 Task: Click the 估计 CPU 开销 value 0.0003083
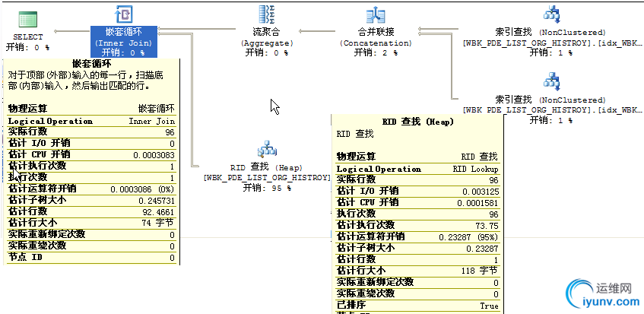click(x=154, y=155)
